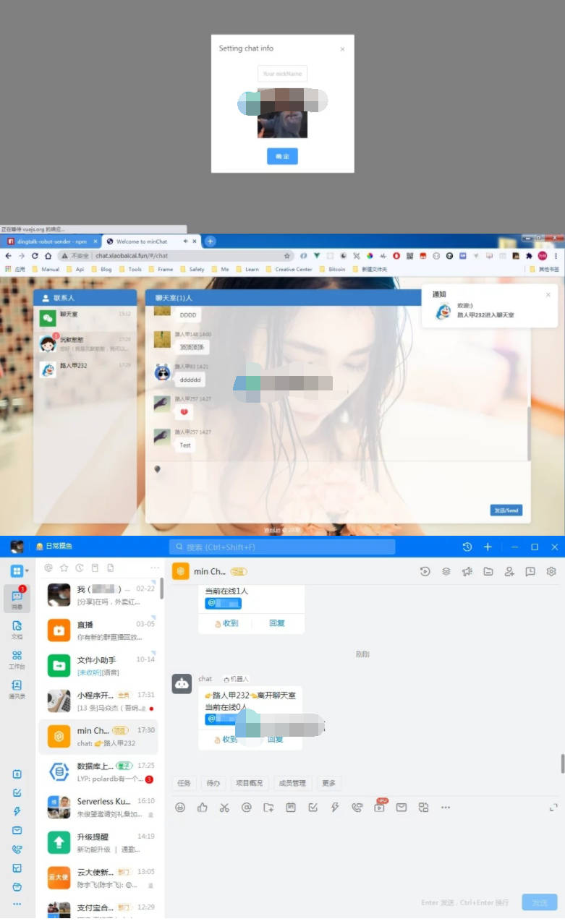Open the three-dots more icon in input toolbar

pyautogui.click(x=446, y=807)
